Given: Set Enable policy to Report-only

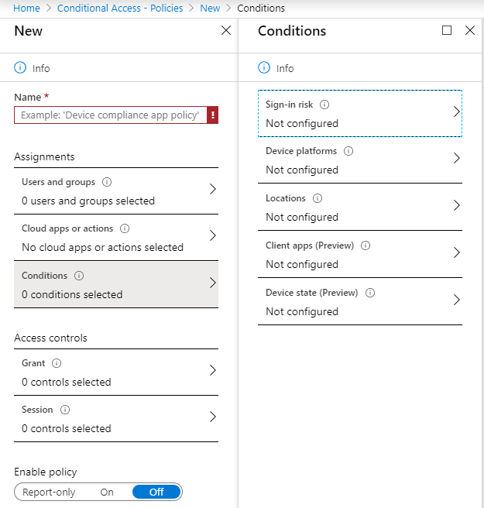Looking at the screenshot, I should 49,492.
